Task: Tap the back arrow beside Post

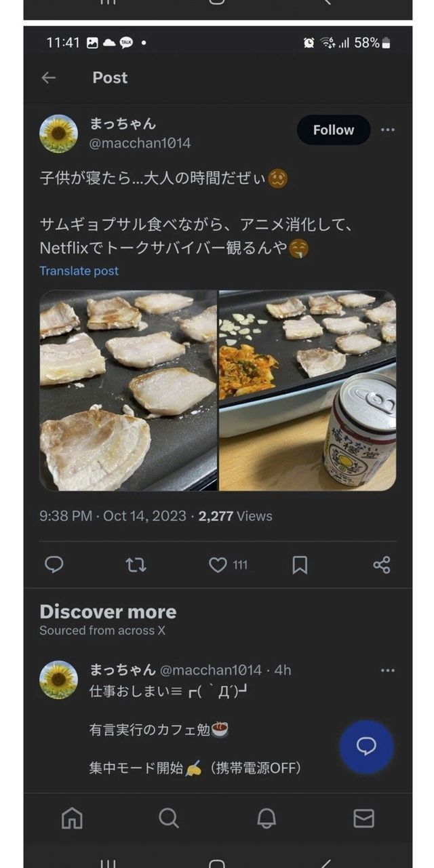Action: click(x=48, y=78)
